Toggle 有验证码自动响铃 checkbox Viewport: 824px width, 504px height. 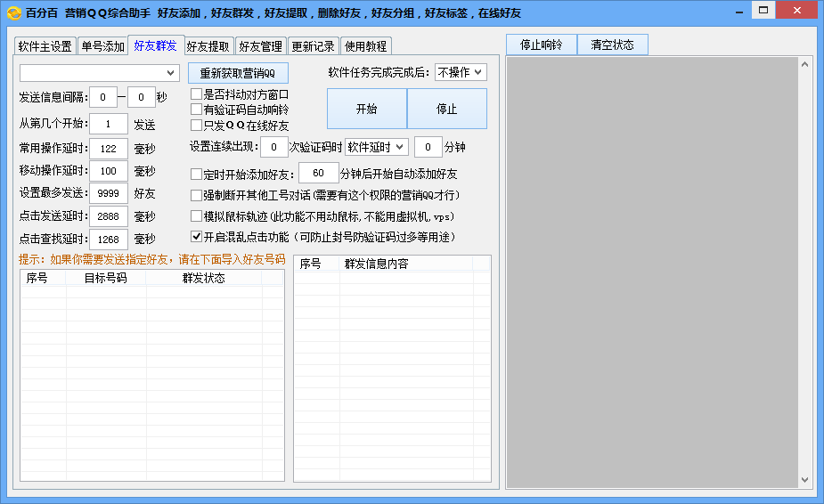[196, 110]
